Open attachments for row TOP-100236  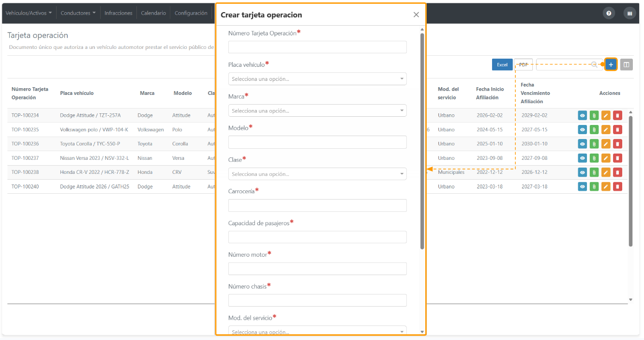(594, 144)
